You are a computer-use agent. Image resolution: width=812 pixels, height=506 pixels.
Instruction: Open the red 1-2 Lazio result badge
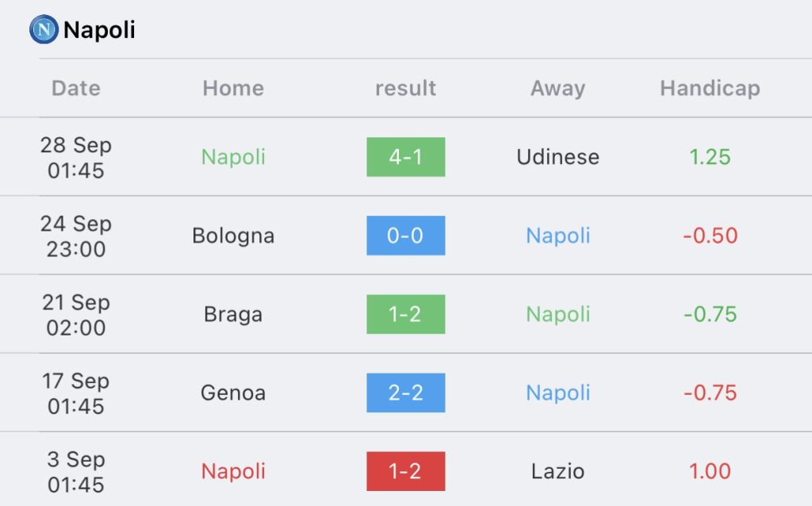coord(405,471)
